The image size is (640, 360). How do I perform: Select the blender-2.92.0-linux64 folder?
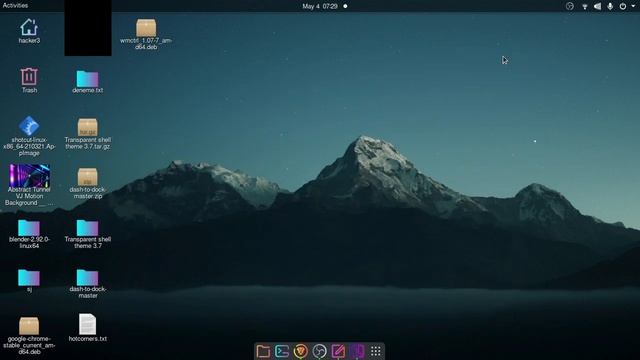29,228
